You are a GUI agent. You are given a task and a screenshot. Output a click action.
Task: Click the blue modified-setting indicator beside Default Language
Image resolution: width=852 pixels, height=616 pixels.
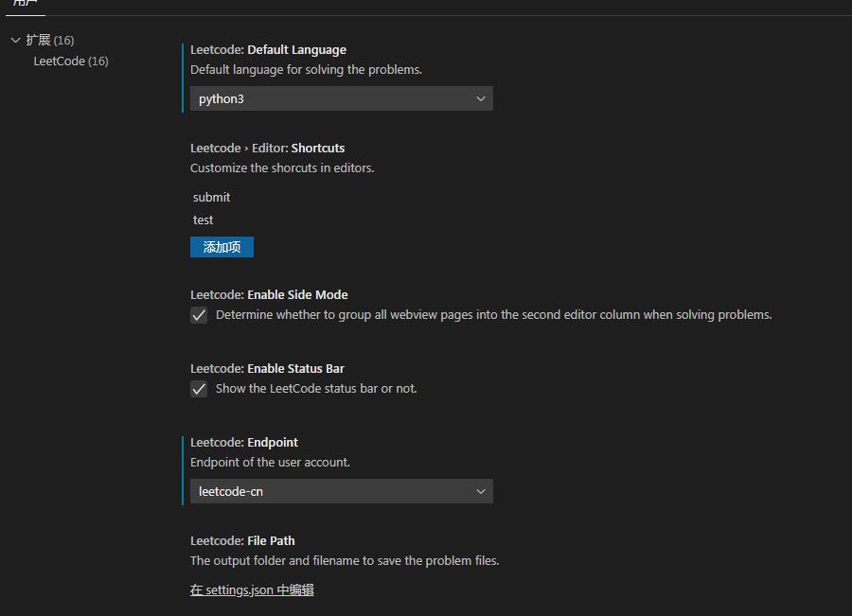click(x=183, y=76)
